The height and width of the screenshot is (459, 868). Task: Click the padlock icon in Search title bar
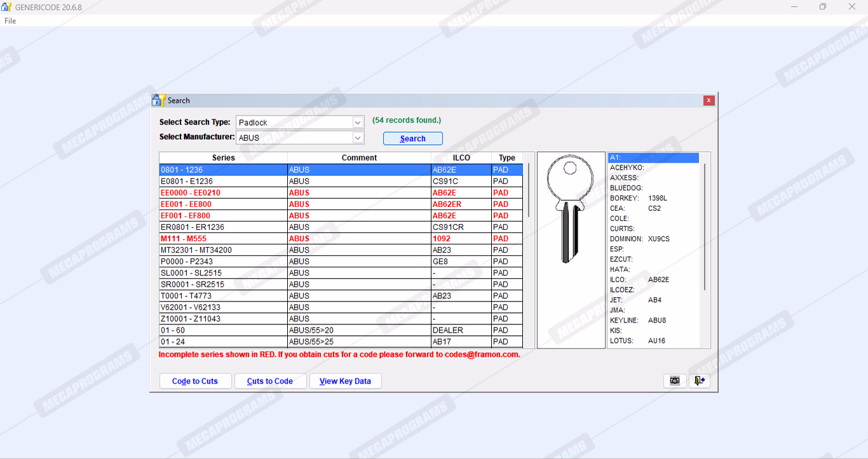(x=158, y=100)
